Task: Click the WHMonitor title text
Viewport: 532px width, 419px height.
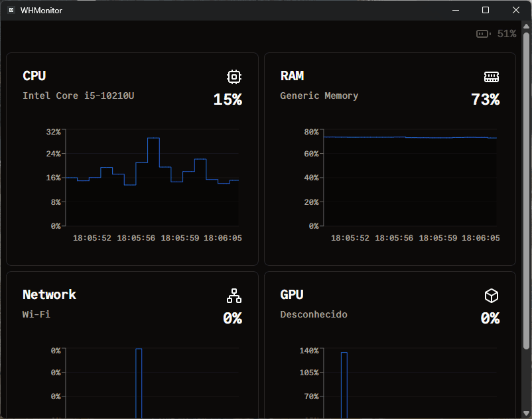Action: 42,10
